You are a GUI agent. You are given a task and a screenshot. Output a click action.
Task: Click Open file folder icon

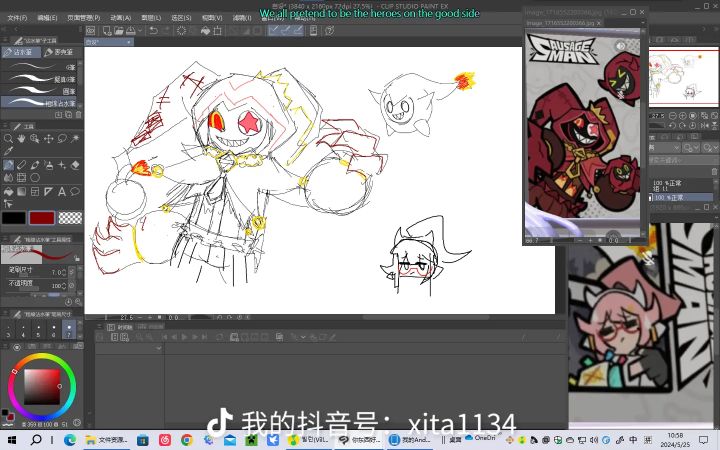point(118,31)
